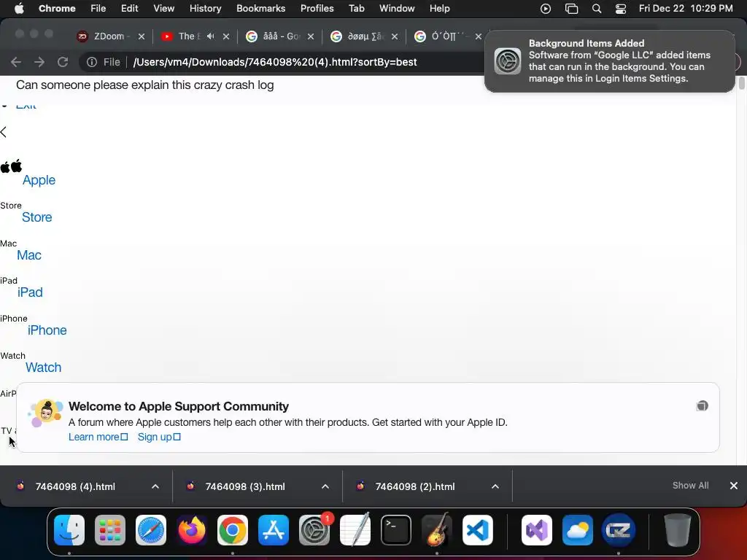Viewport: 747px width, 560px height.
Task: Click the Background Items Added notification
Action: (609, 61)
